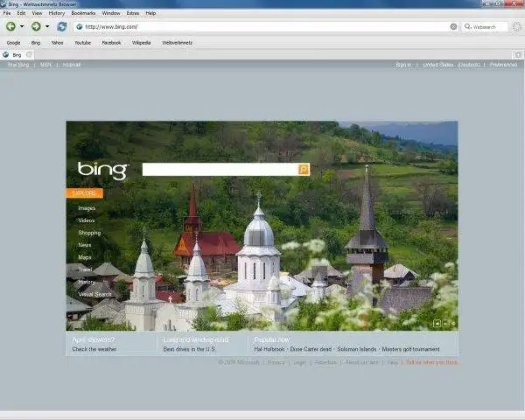Click the tab list icon at tab bar end
The height and width of the screenshot is (420, 525).
(x=518, y=54)
